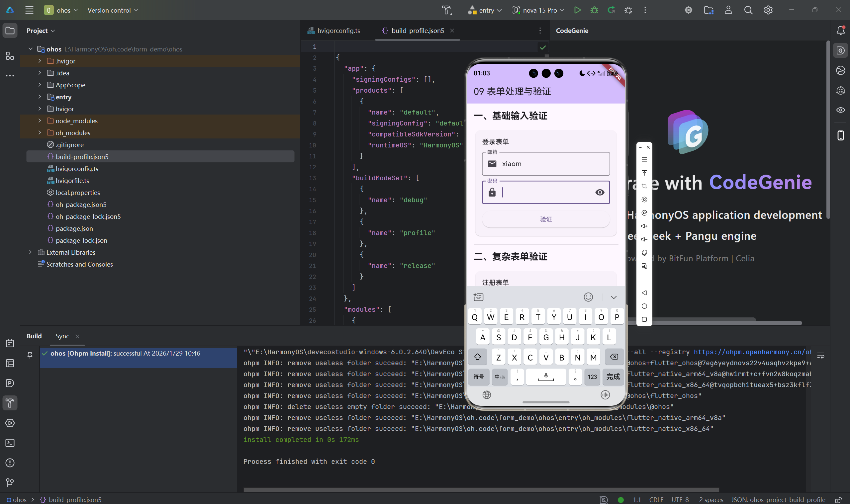Toggle keyboard shift key
This screenshot has width=850, height=504.
[x=477, y=357]
